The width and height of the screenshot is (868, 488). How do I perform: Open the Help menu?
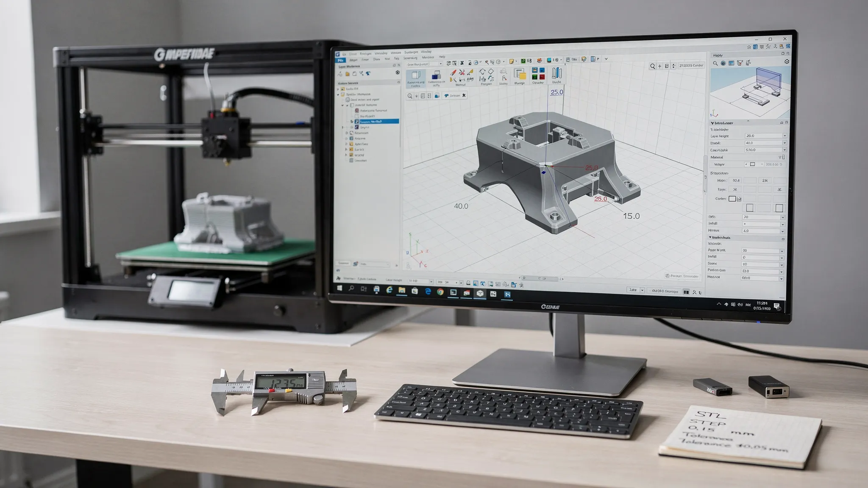point(442,57)
